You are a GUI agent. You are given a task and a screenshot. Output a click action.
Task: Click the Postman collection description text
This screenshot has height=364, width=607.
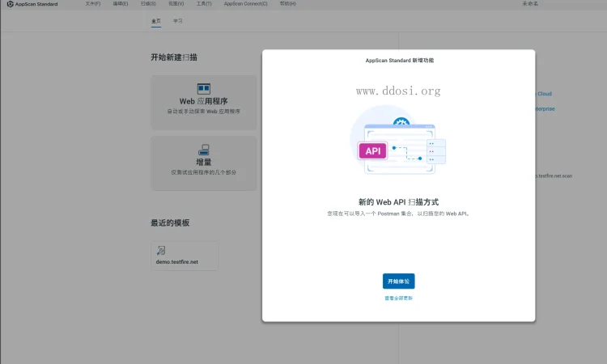click(x=398, y=214)
